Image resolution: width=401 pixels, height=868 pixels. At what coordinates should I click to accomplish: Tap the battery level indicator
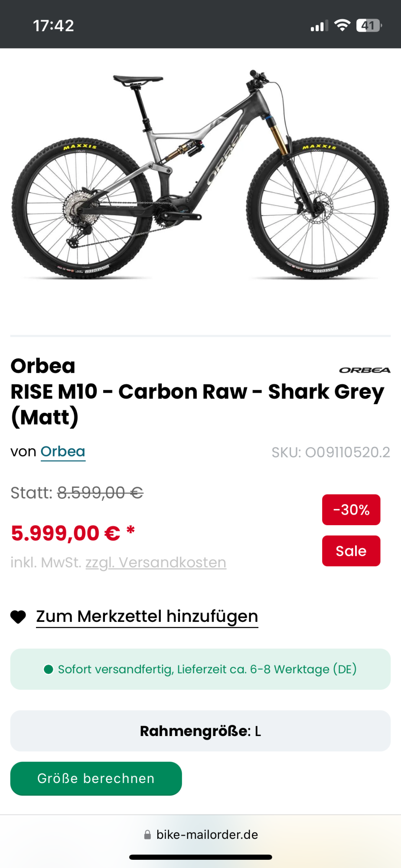pos(368,26)
